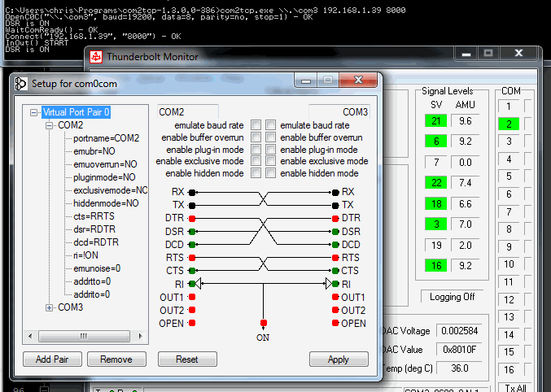Click the COM3 RTS red pin

(335, 258)
